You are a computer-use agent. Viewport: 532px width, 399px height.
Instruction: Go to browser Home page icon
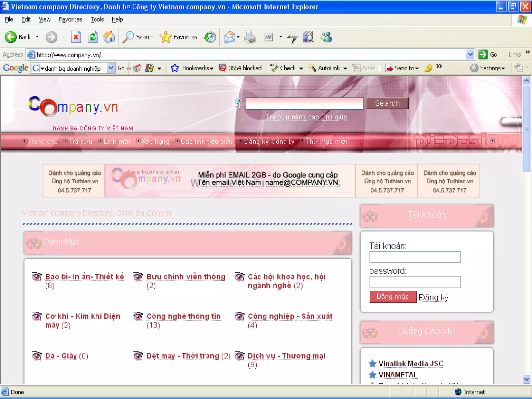click(x=109, y=37)
